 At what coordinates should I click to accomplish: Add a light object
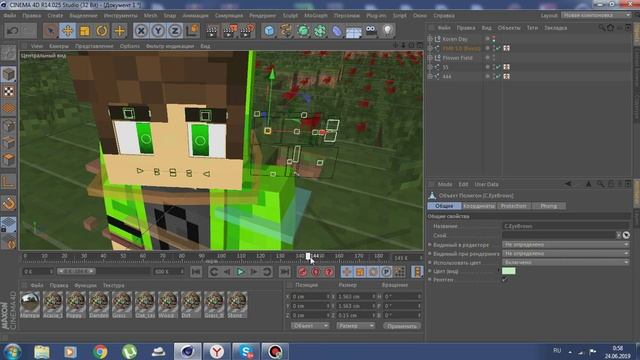click(387, 31)
